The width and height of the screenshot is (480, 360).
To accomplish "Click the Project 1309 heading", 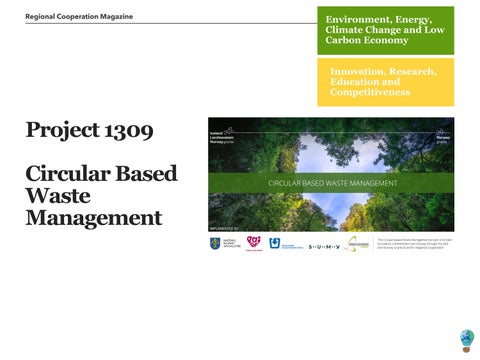I will (x=89, y=130).
